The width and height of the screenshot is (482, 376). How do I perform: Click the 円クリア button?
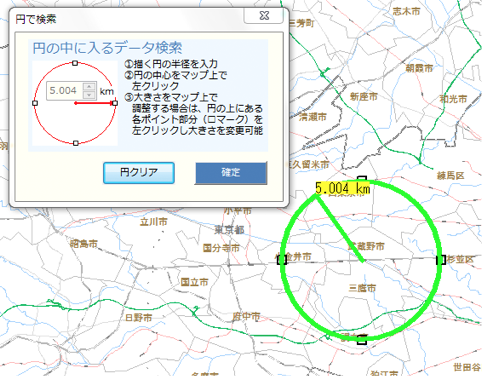point(139,173)
